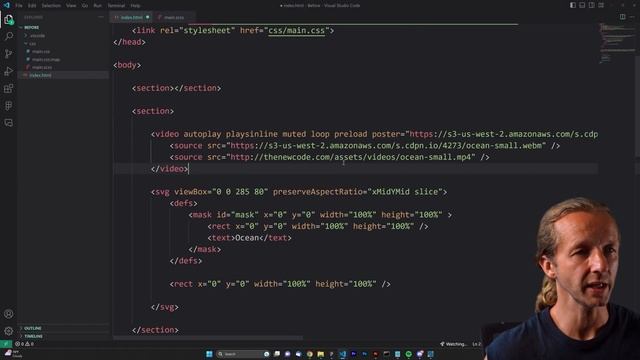
Task: Split the editor to the right
Action: pyautogui.click(x=622, y=17)
